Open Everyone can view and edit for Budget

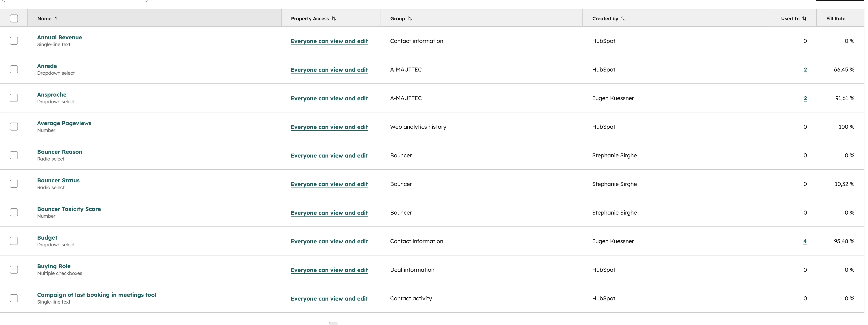(x=329, y=241)
